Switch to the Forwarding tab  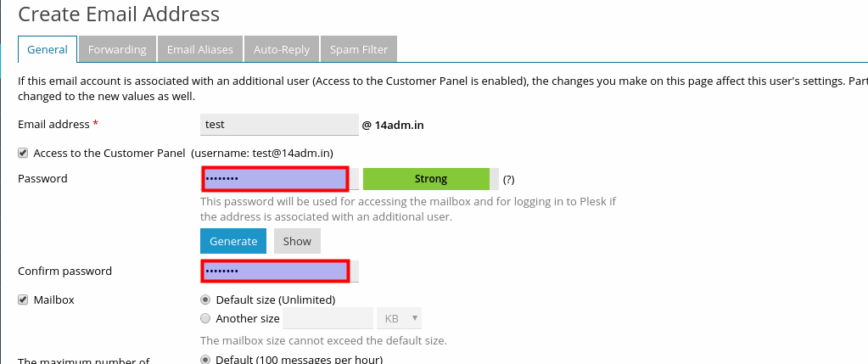click(117, 49)
